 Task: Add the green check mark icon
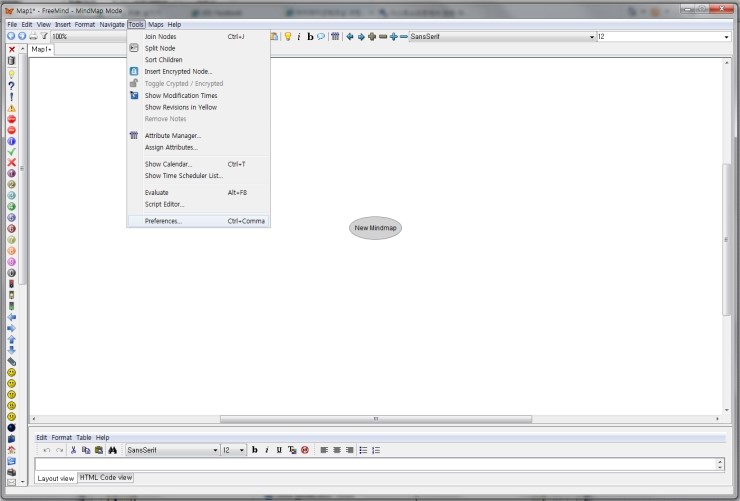tap(11, 152)
